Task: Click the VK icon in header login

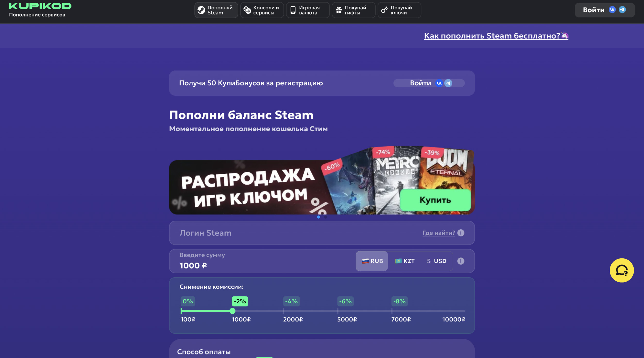Action: click(x=612, y=10)
